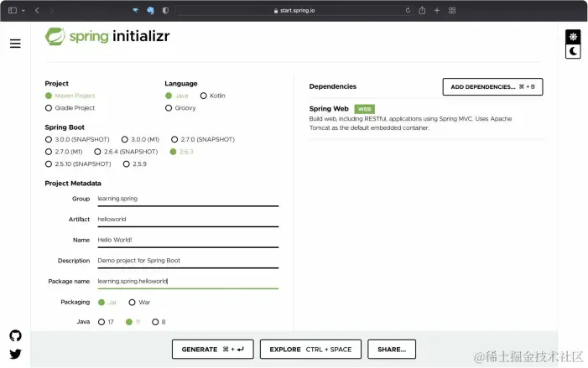The height and width of the screenshot is (368, 588).
Task: Select Spring Boot 3.0.0 (SNAPSHOT)
Action: point(77,139)
